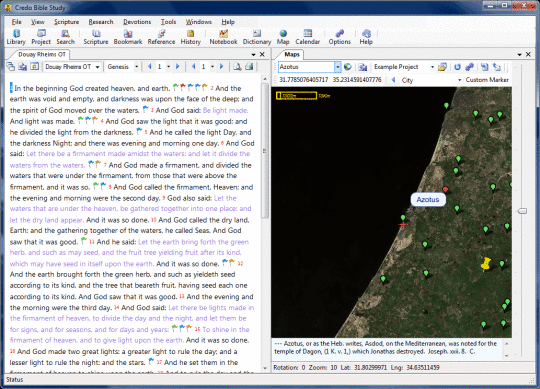The width and height of the screenshot is (540, 389).
Task: Open the Devotions menu
Action: [137, 22]
